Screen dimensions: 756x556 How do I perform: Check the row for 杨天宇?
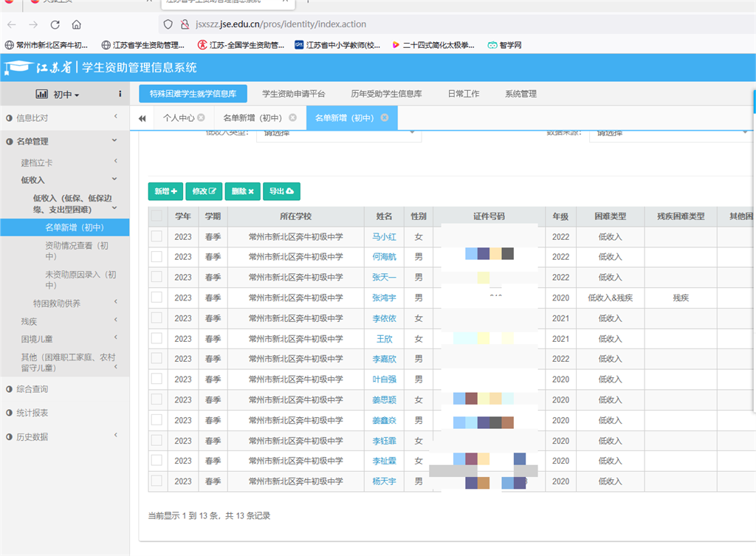pos(157,481)
